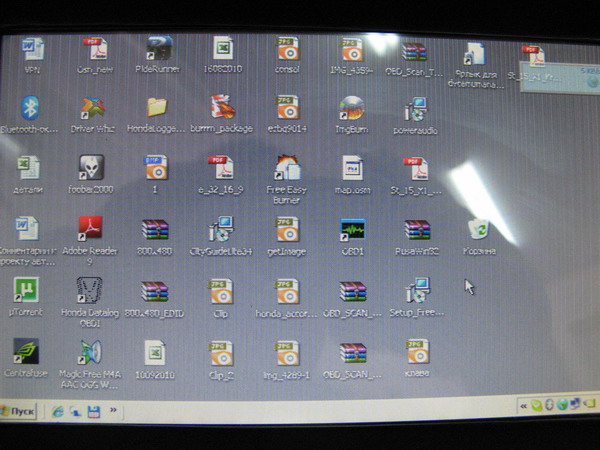Viewport: 600px width, 450px height.
Task: Open the getImage JPG file
Action: pos(287,229)
